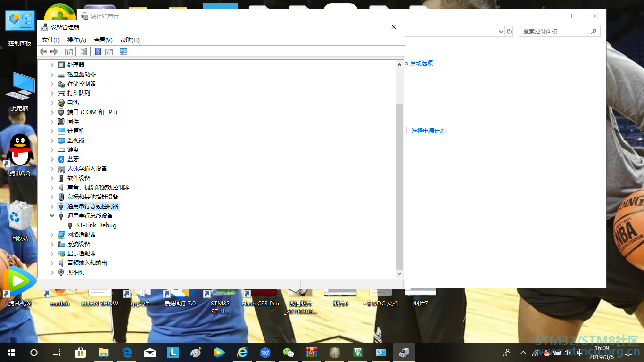
Task: Select the 音频输入和输出 row
Action: click(x=87, y=263)
